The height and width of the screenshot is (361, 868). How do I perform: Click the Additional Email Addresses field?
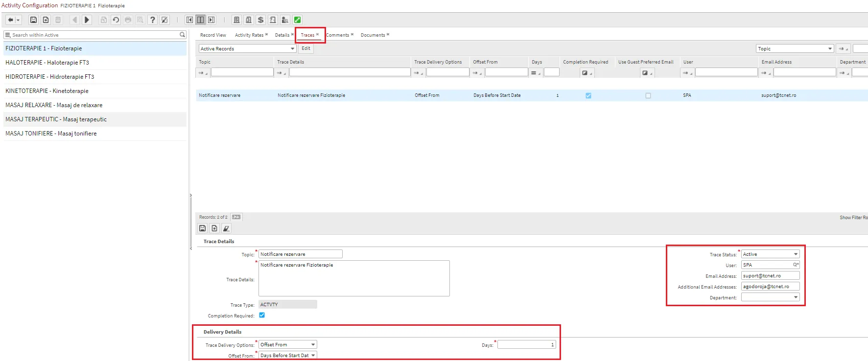tap(771, 287)
